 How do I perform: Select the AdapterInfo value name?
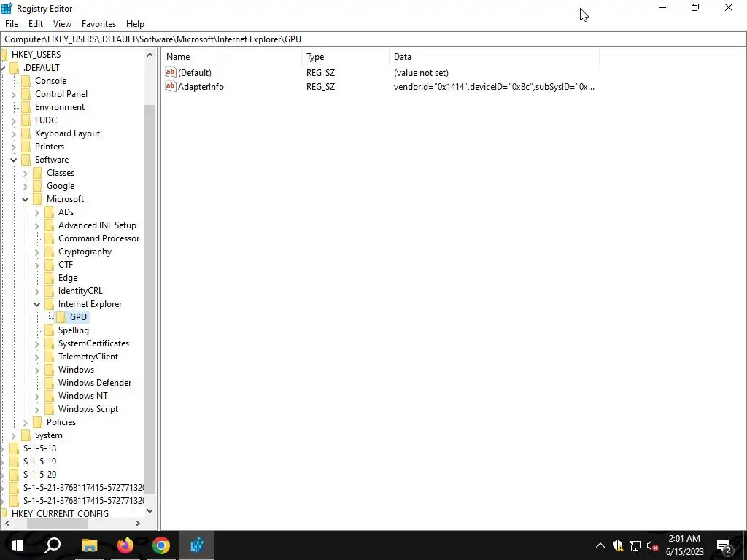click(x=201, y=87)
